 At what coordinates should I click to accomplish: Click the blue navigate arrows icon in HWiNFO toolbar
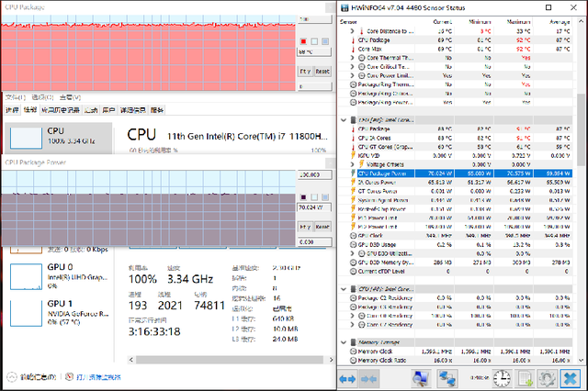tap(347, 378)
